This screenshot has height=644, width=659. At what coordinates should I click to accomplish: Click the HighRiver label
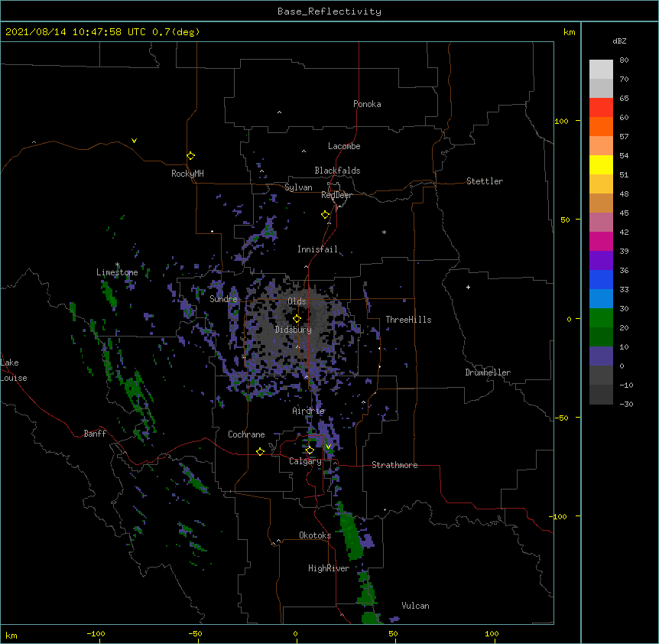coord(329,568)
